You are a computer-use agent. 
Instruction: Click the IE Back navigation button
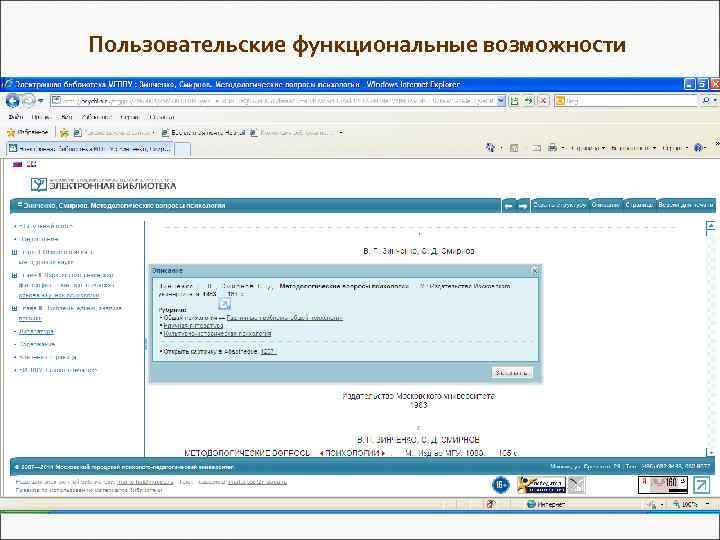(x=12, y=101)
